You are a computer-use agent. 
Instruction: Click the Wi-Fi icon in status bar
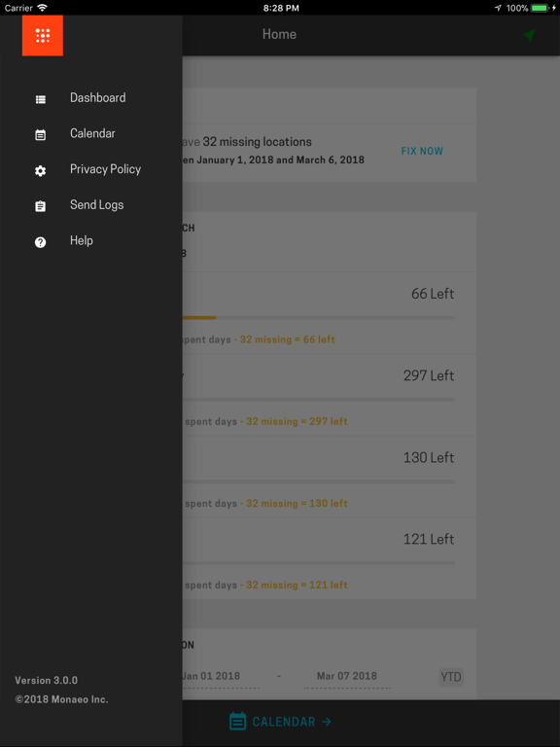point(43,8)
